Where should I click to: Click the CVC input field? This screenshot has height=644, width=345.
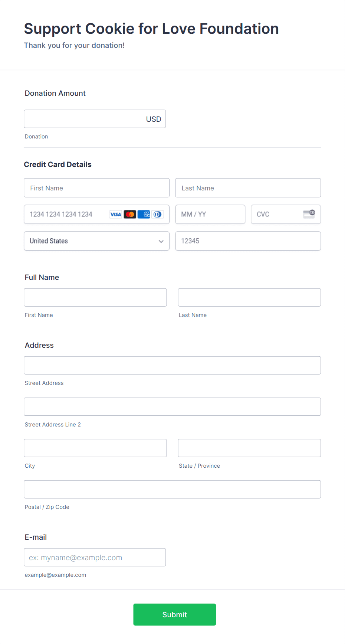pos(278,214)
